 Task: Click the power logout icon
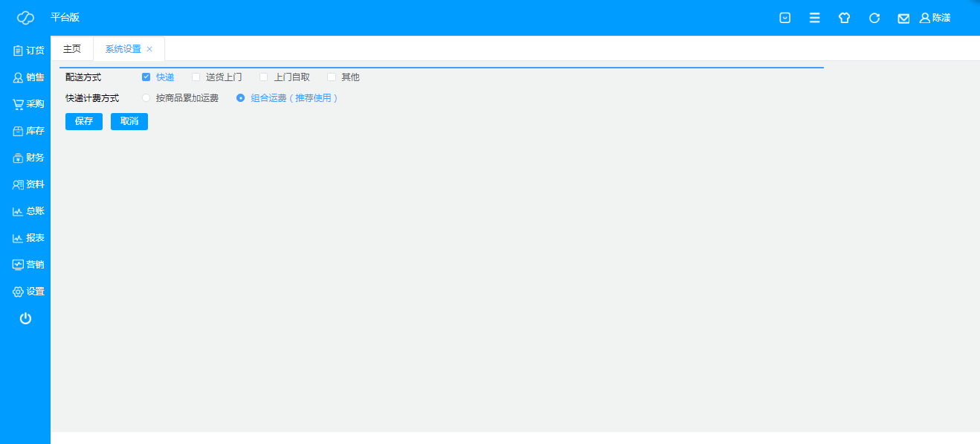pyautogui.click(x=25, y=318)
